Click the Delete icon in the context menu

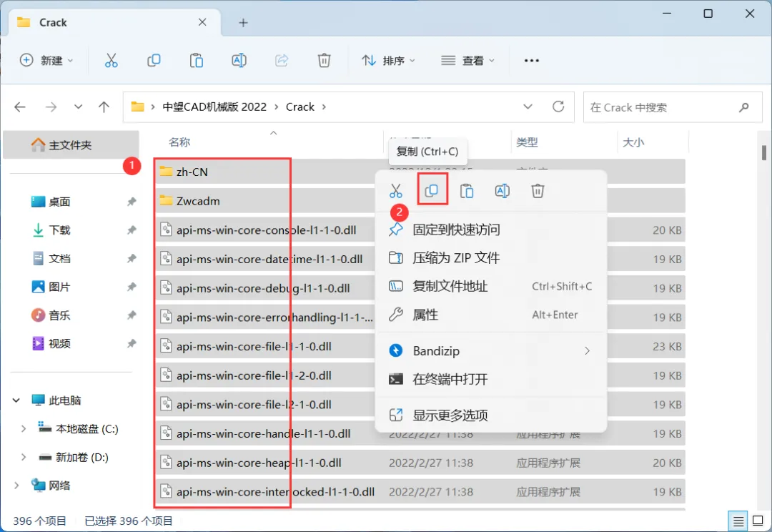pos(538,191)
